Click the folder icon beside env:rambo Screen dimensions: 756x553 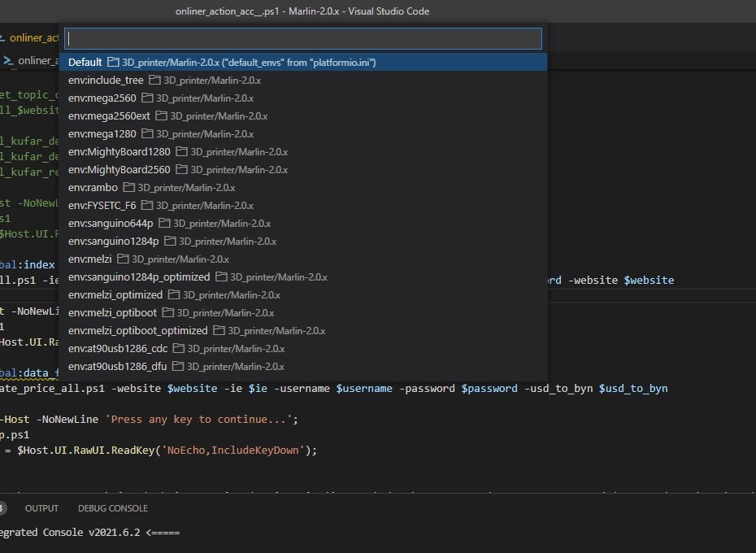click(128, 187)
